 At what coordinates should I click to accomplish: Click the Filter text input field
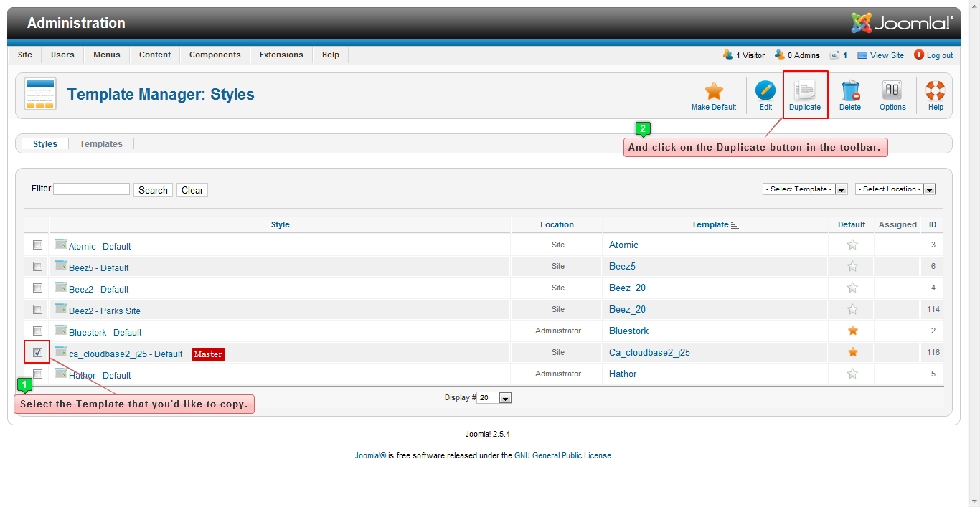pyautogui.click(x=92, y=189)
